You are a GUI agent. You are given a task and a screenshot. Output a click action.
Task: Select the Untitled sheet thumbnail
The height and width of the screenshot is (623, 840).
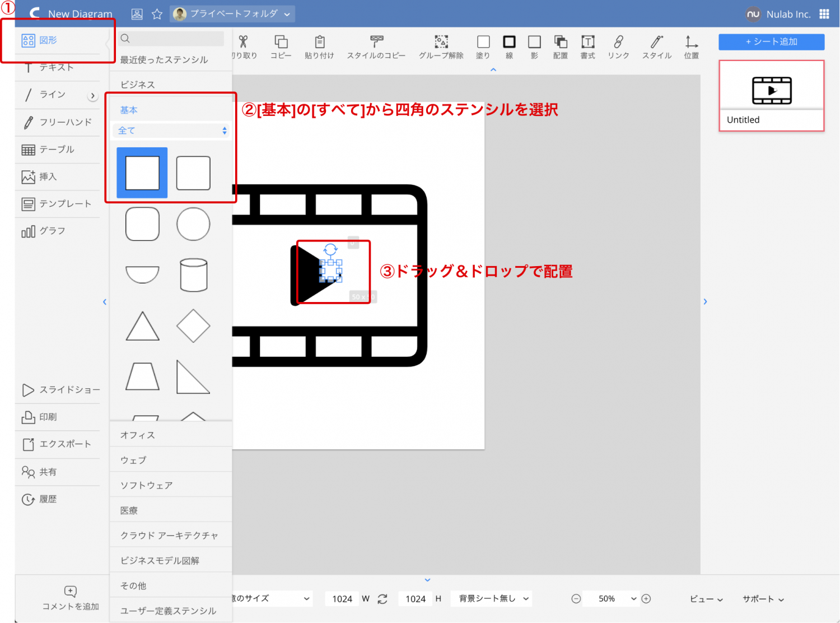pos(771,96)
